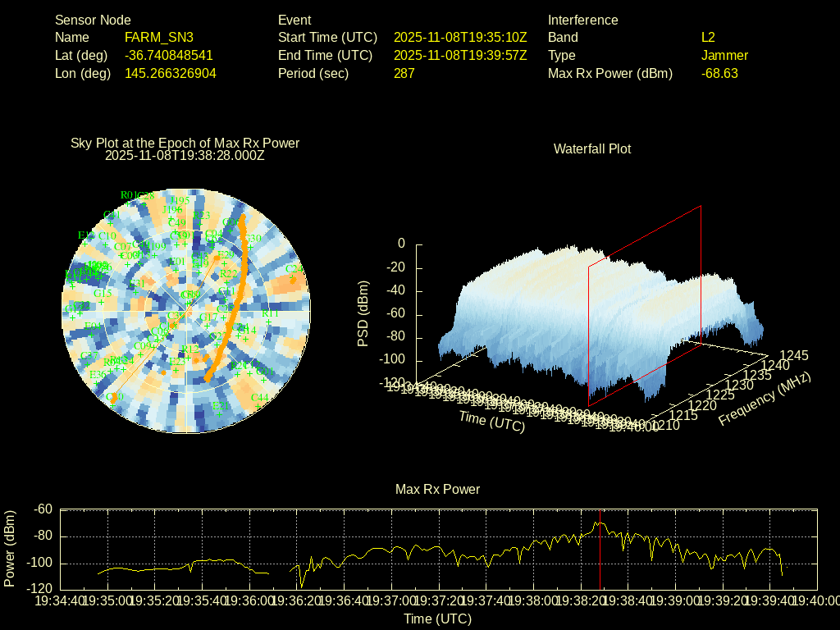Select the E21 satellite marker

[x=220, y=413]
